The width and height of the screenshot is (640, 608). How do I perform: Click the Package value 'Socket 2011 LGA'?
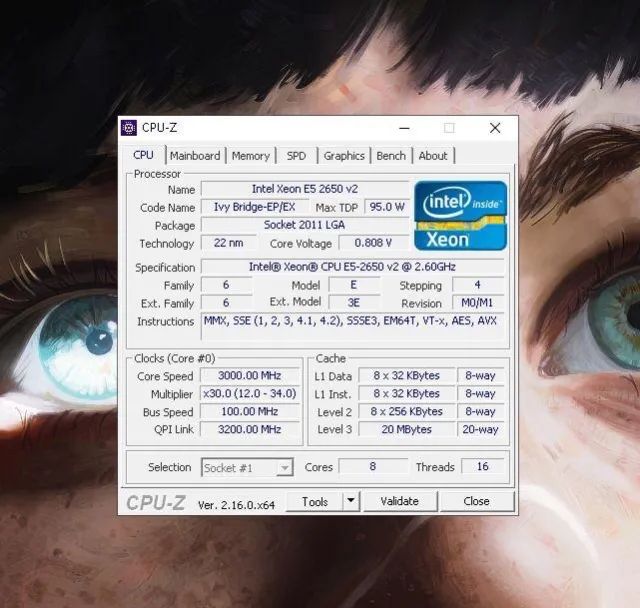305,225
